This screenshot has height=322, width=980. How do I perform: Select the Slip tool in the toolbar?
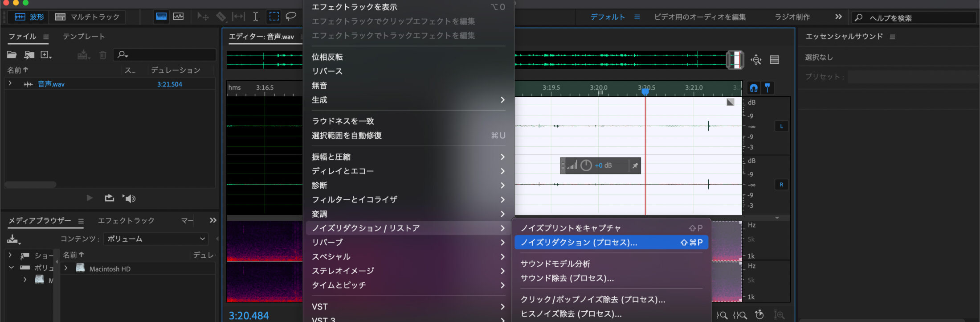click(x=239, y=17)
